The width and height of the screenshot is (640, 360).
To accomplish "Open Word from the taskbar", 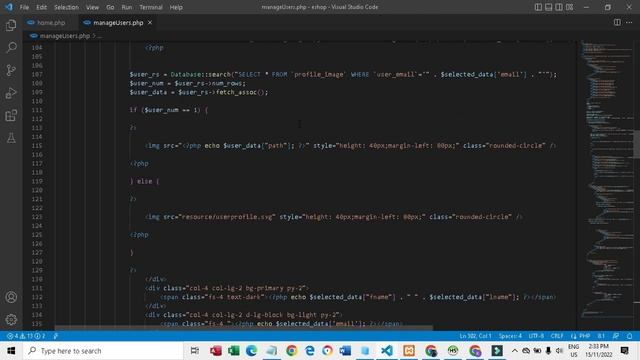I will 345,351.
